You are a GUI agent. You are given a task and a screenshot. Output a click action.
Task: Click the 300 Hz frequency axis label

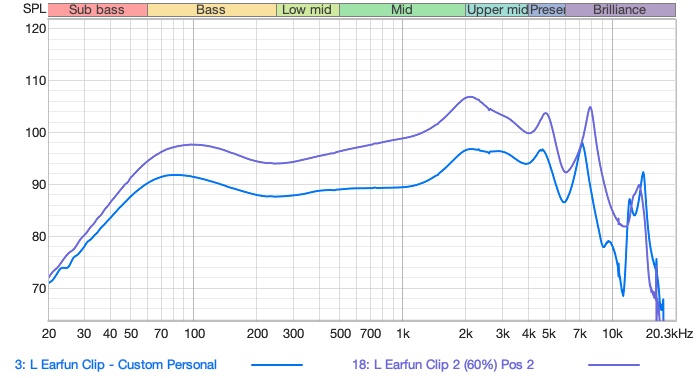click(293, 333)
